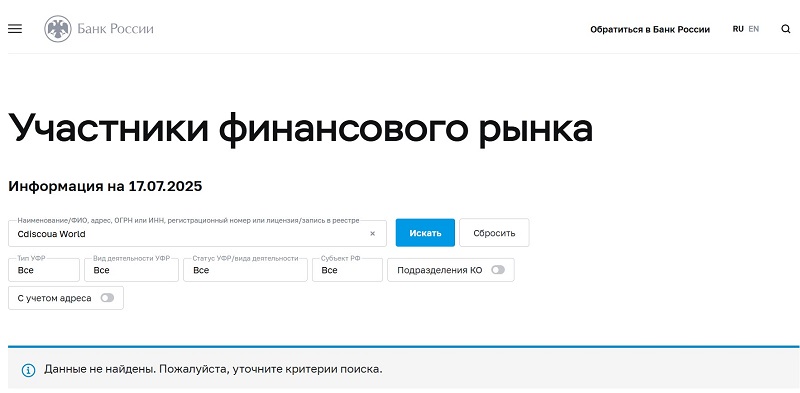Switch language to EN
Viewport: 800px width, 393px height.
coord(754,29)
